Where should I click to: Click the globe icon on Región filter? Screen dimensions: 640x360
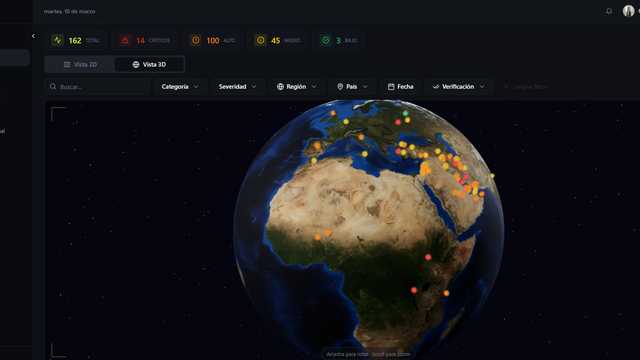point(280,87)
